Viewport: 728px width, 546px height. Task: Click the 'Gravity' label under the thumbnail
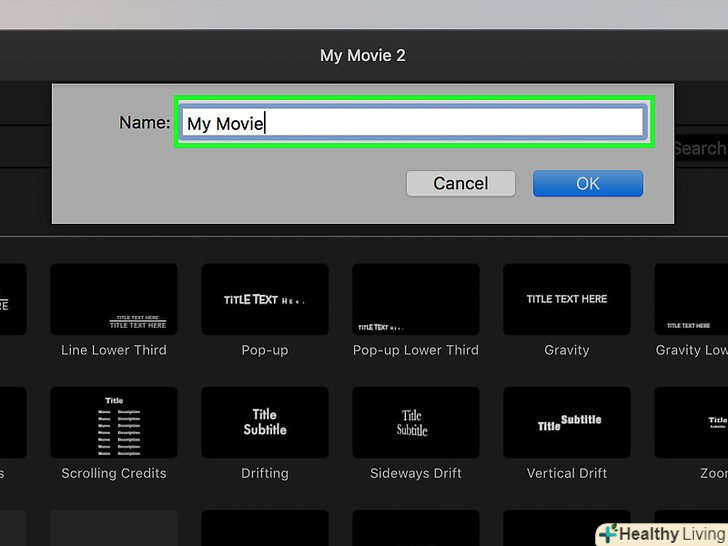[566, 350]
